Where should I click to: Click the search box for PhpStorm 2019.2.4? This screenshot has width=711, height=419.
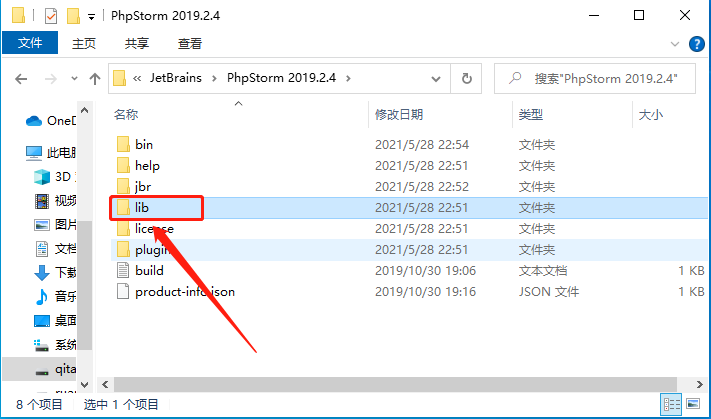[594, 79]
